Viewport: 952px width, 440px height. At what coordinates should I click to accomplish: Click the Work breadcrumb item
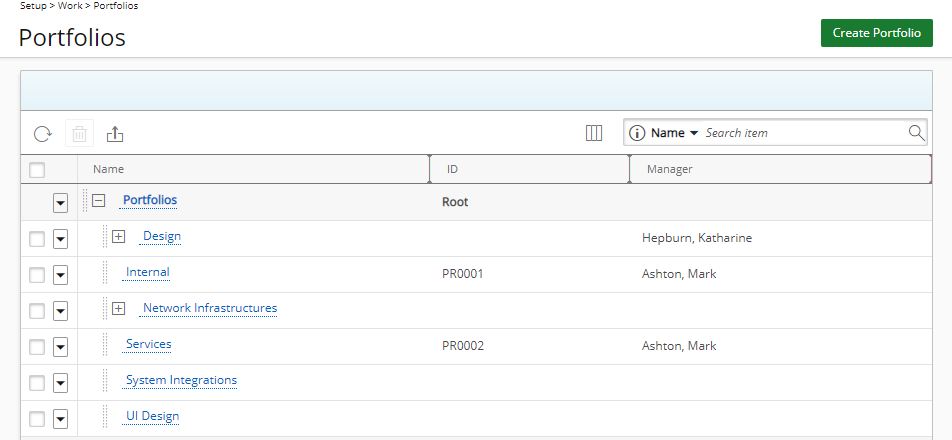[70, 5]
